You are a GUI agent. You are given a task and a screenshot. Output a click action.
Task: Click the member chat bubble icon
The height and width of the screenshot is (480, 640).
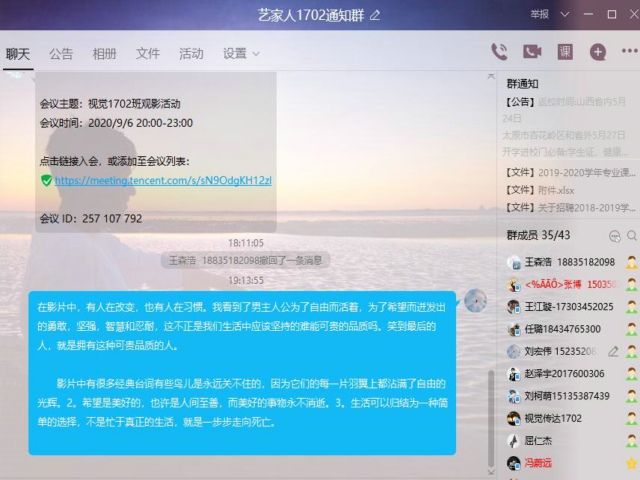[x=614, y=236]
